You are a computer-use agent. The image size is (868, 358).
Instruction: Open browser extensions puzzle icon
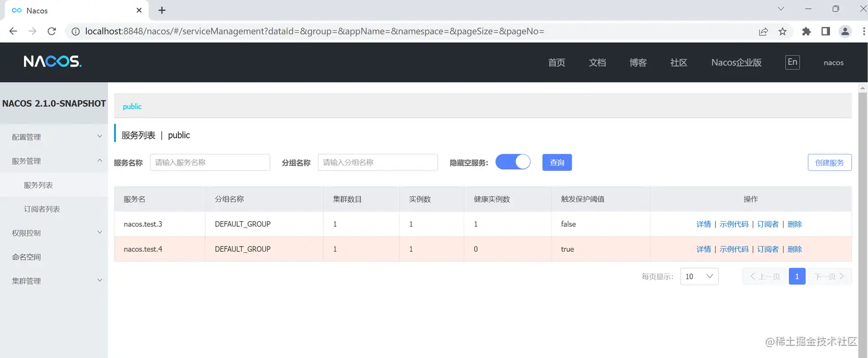807,32
